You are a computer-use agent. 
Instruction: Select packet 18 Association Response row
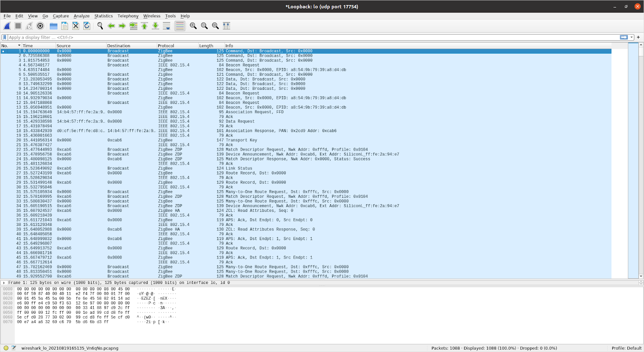pos(306,131)
